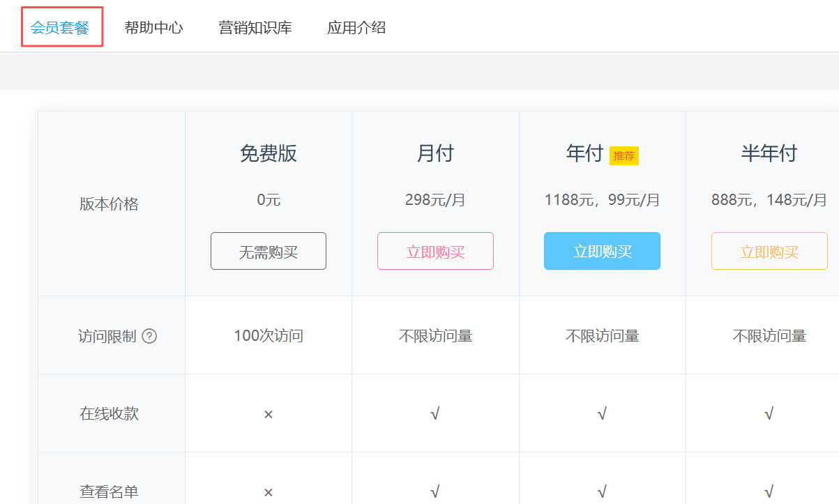Click the √ mark for 查看名单 in 半年付

[x=769, y=492]
